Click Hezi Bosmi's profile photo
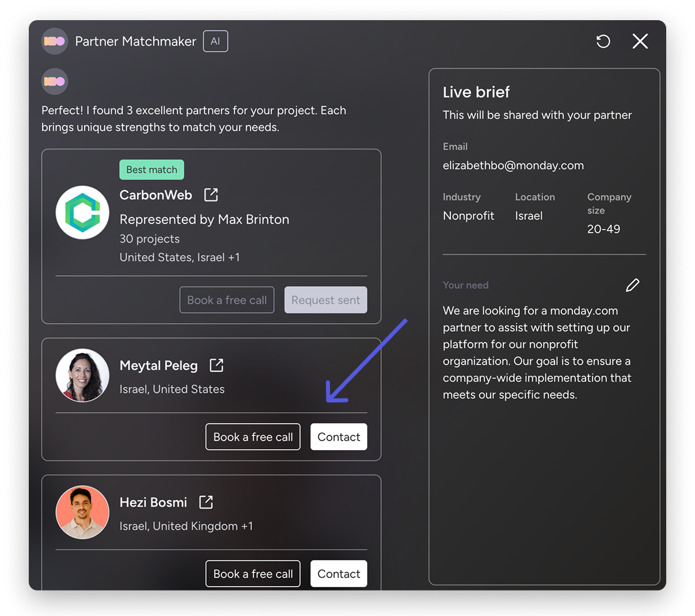The width and height of the screenshot is (695, 616). coord(82,512)
